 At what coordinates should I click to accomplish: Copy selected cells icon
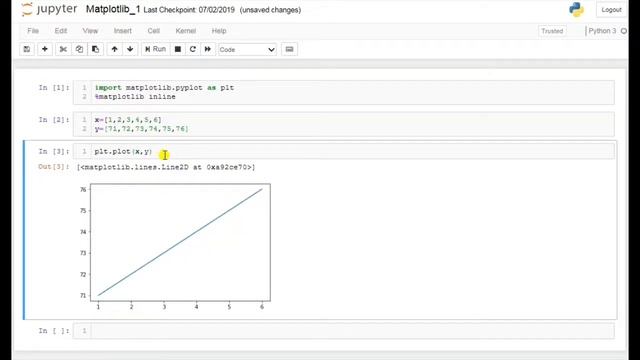[79, 49]
